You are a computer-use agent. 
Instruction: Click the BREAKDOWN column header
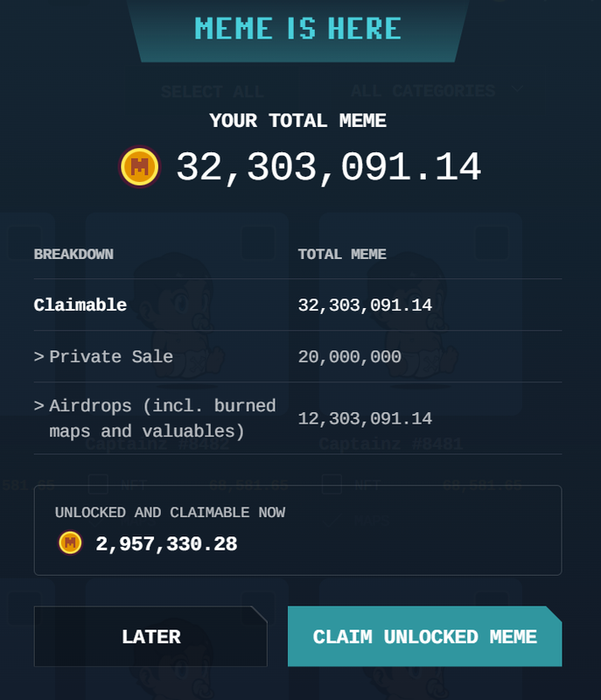[x=73, y=255]
